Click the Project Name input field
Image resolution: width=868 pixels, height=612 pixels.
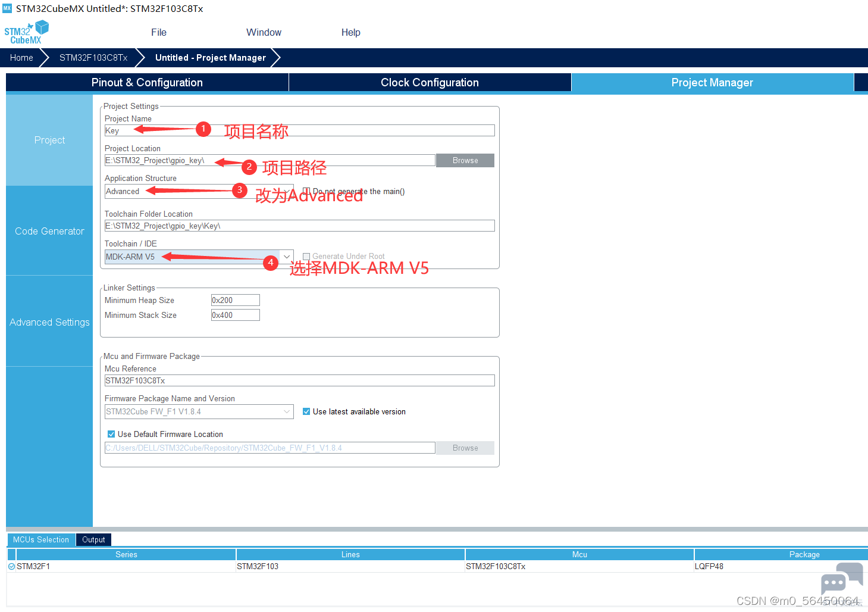coord(300,131)
